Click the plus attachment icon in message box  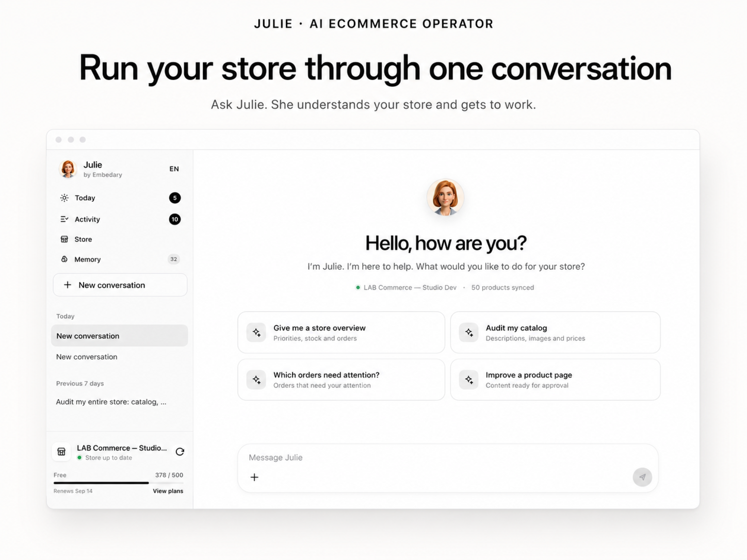(255, 477)
